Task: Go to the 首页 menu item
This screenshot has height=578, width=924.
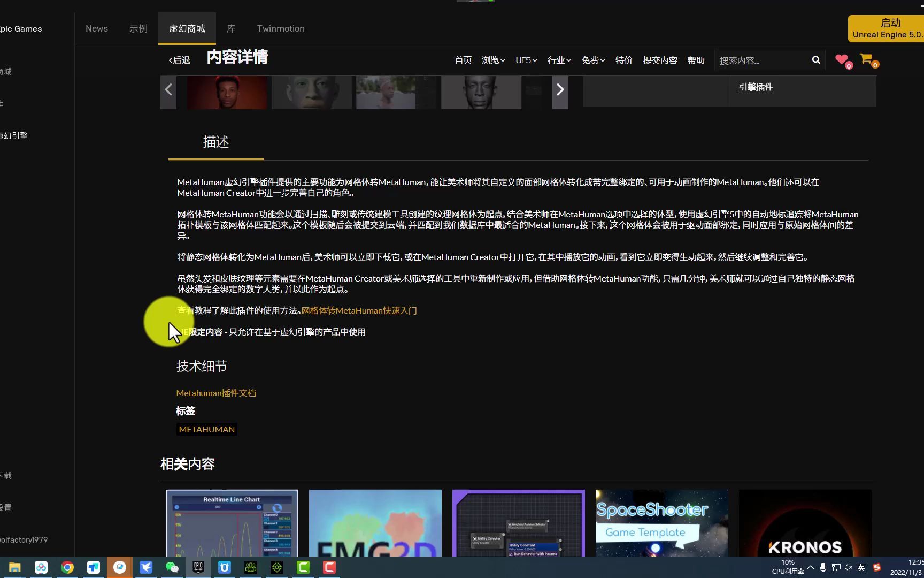Action: [x=463, y=60]
